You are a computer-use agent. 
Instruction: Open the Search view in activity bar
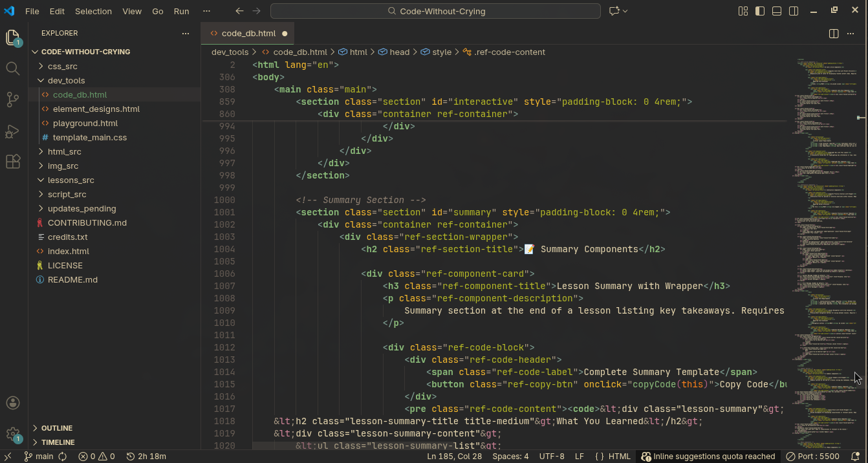coord(13,69)
